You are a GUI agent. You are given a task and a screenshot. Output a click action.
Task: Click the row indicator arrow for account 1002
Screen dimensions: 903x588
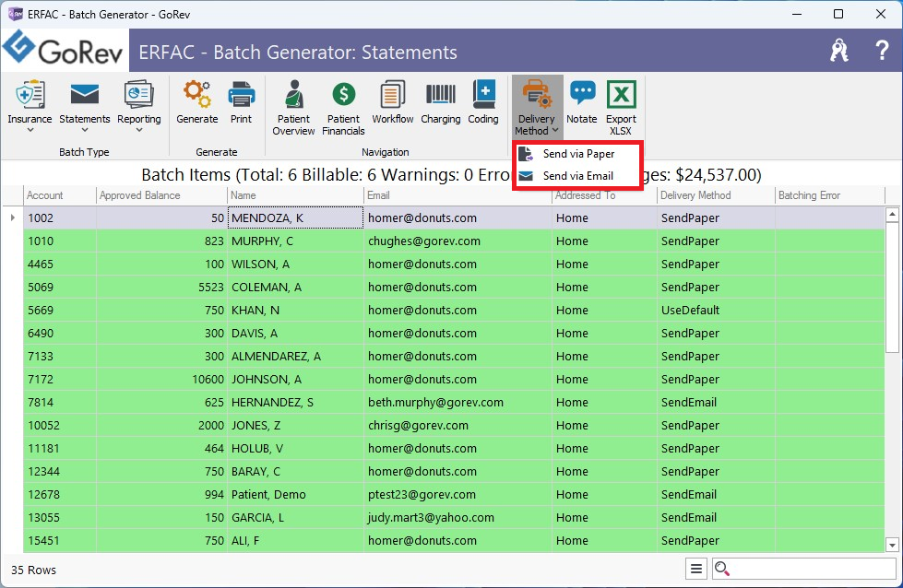coord(13,218)
